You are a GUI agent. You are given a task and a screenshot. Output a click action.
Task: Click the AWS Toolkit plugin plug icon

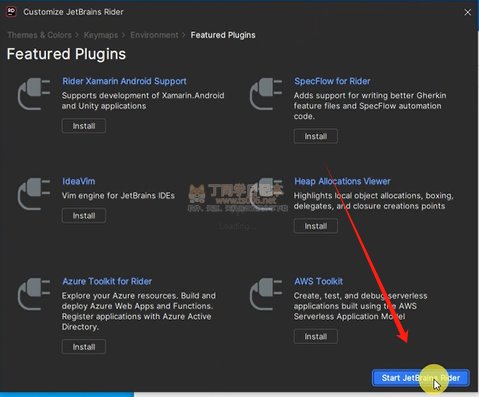tap(266, 294)
